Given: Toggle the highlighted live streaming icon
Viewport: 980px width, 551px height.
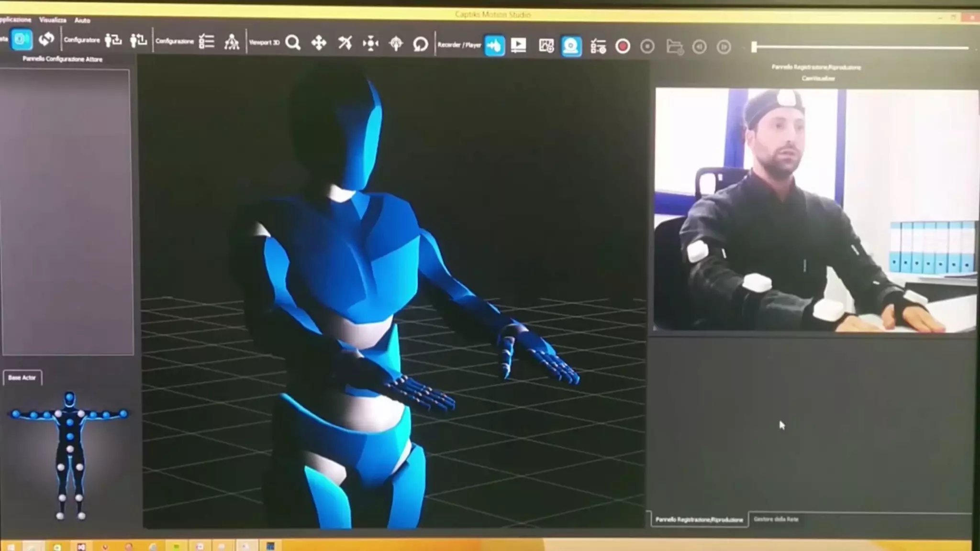Looking at the screenshot, I should pyautogui.click(x=494, y=45).
